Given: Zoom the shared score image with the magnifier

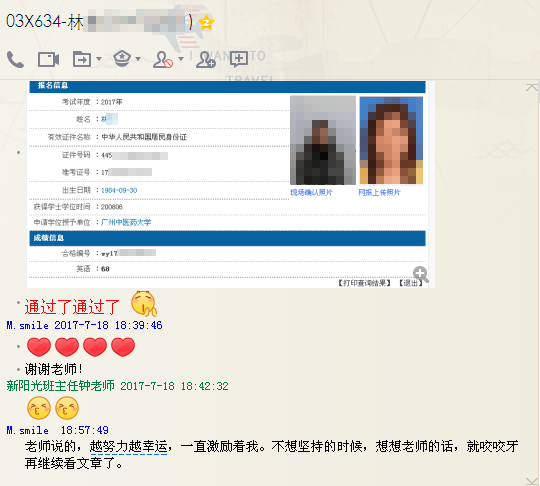Looking at the screenshot, I should (420, 274).
